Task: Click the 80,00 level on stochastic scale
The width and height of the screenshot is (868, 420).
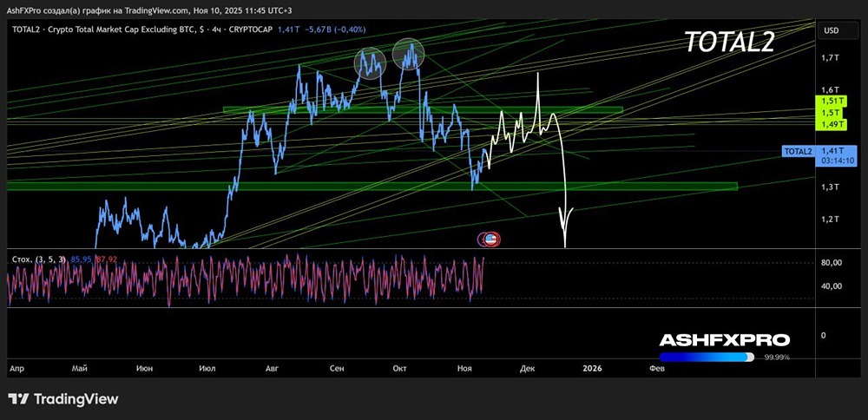Action: [831, 263]
